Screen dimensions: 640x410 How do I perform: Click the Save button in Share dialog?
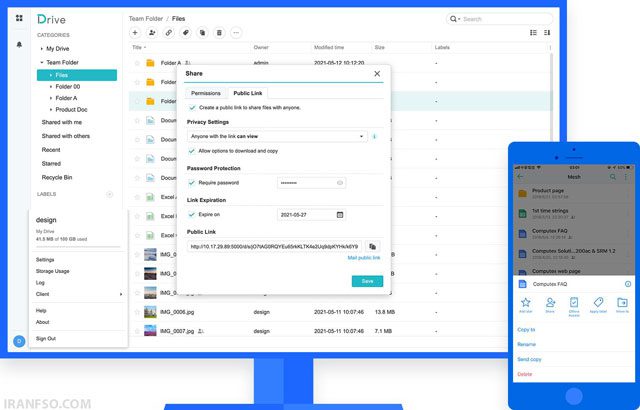(x=367, y=281)
